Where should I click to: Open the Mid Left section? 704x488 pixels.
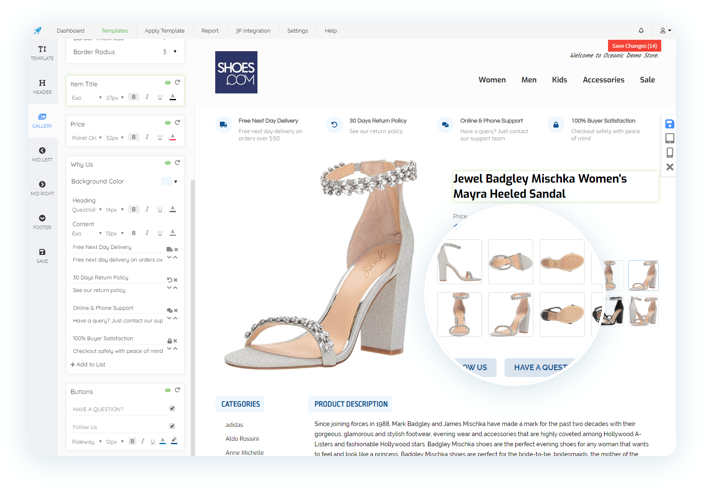tap(42, 154)
